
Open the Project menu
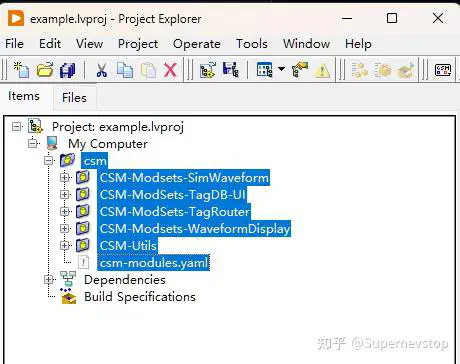(138, 44)
